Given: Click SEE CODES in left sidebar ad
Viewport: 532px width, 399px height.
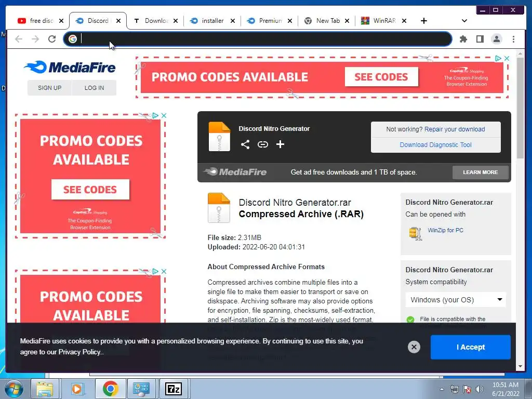Looking at the screenshot, I should click(90, 190).
